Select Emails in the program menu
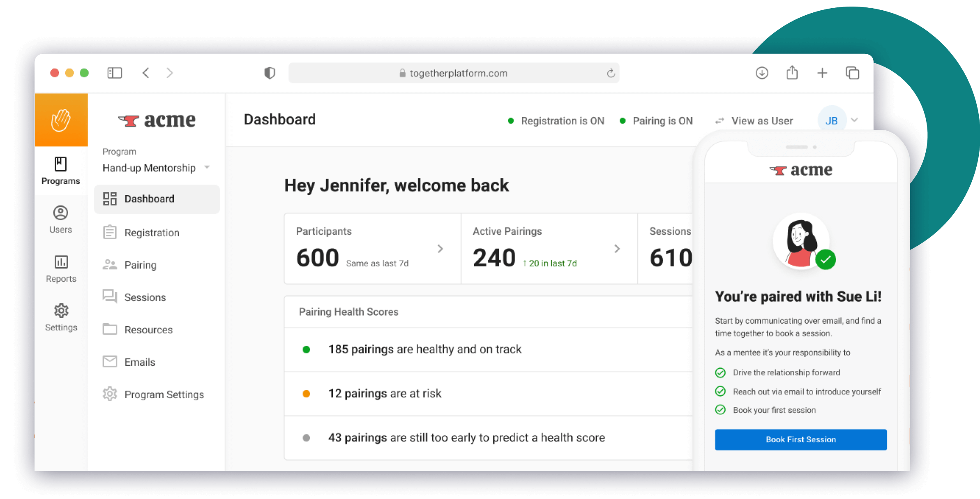Viewport: 980px width, 499px height. pyautogui.click(x=157, y=362)
